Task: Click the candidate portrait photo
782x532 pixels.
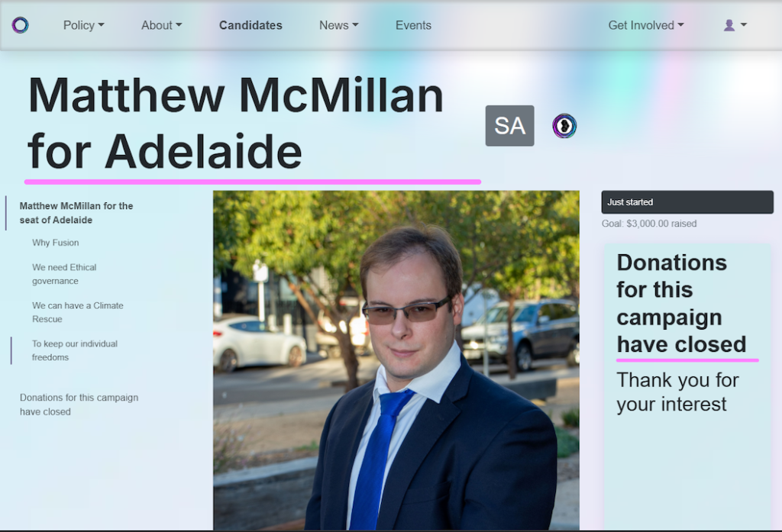Action: pyautogui.click(x=396, y=360)
